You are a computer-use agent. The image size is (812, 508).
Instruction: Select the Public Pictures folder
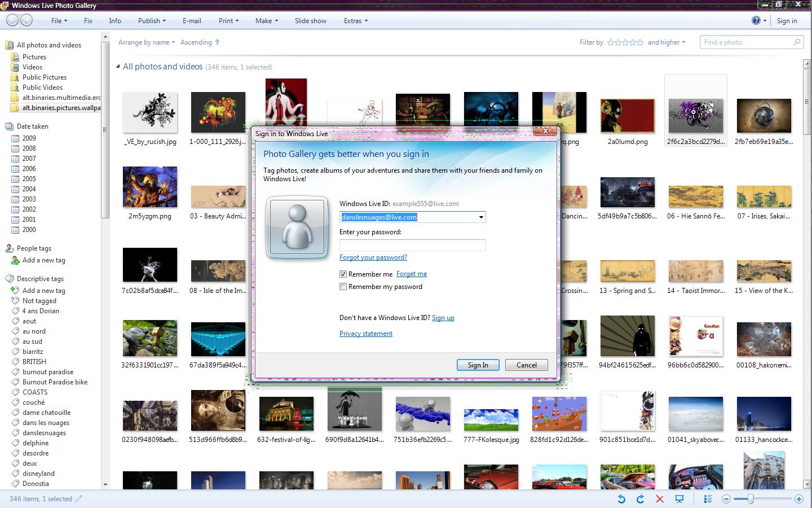point(44,77)
